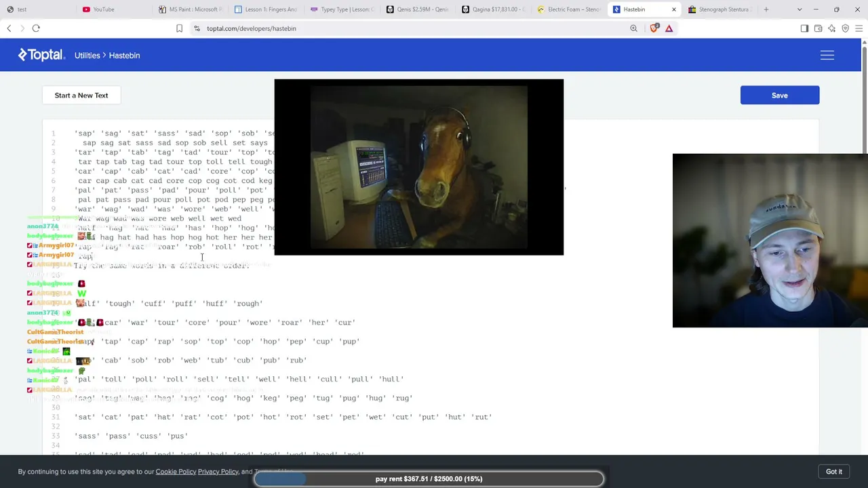The width and height of the screenshot is (868, 488).
Task: Bookmark this page with the bookmark icon
Action: (x=179, y=28)
